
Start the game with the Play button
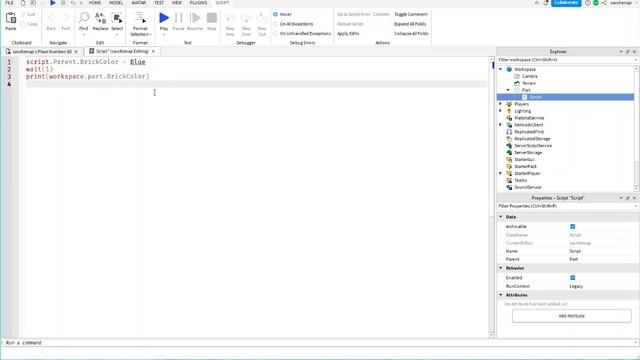tap(164, 18)
